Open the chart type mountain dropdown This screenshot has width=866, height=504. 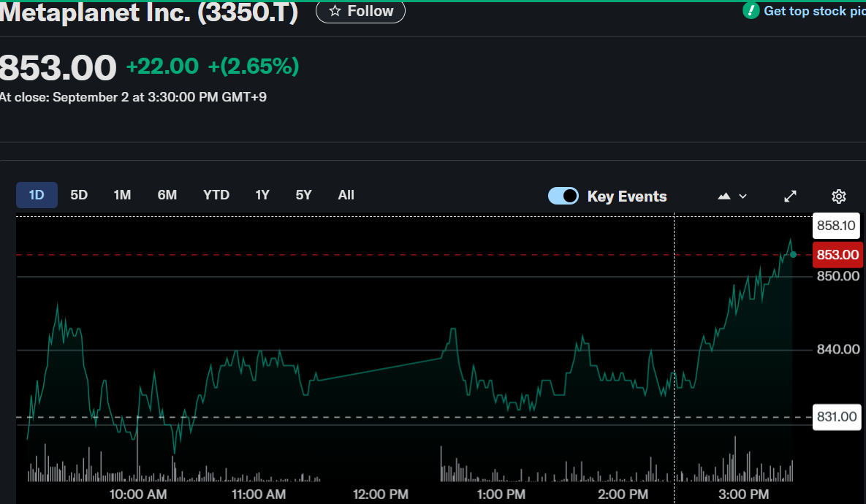point(732,196)
